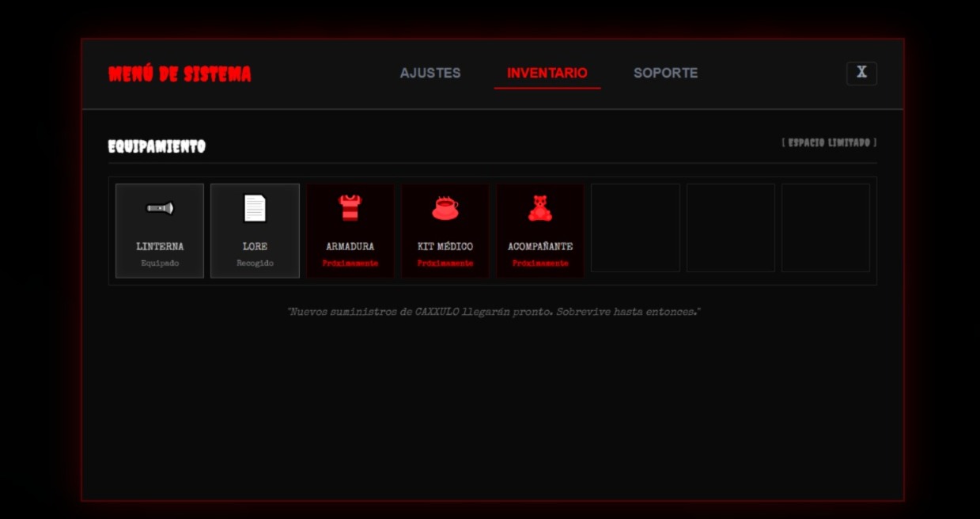Screen dimensions: 980x519
Task: Click the CAXXULO supplies quote text
Action: click(x=494, y=312)
